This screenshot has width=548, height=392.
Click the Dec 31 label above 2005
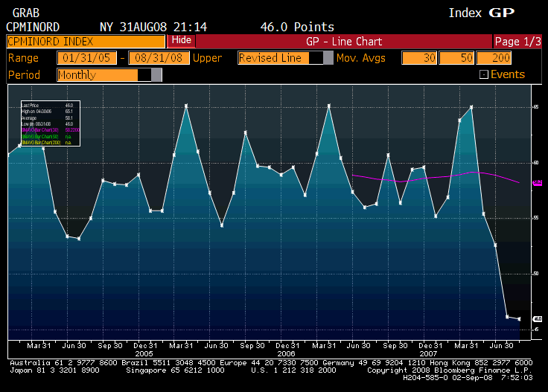(x=145, y=346)
